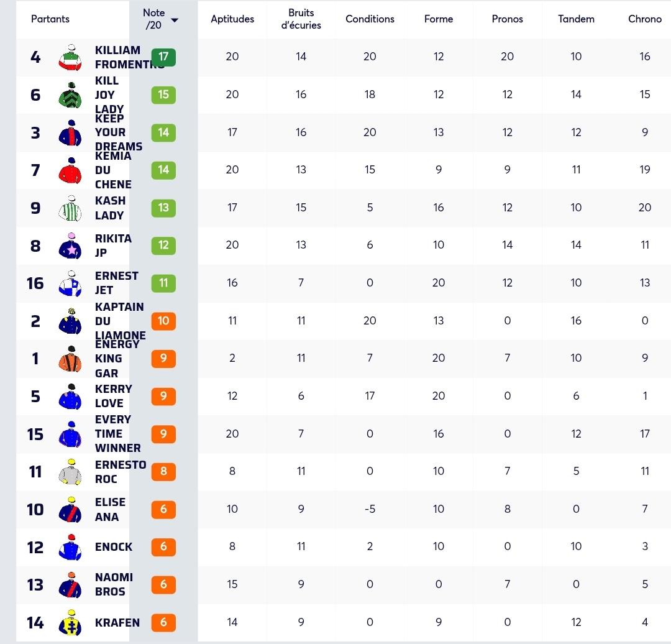Sort by the Aptitudes column header

pyautogui.click(x=232, y=19)
